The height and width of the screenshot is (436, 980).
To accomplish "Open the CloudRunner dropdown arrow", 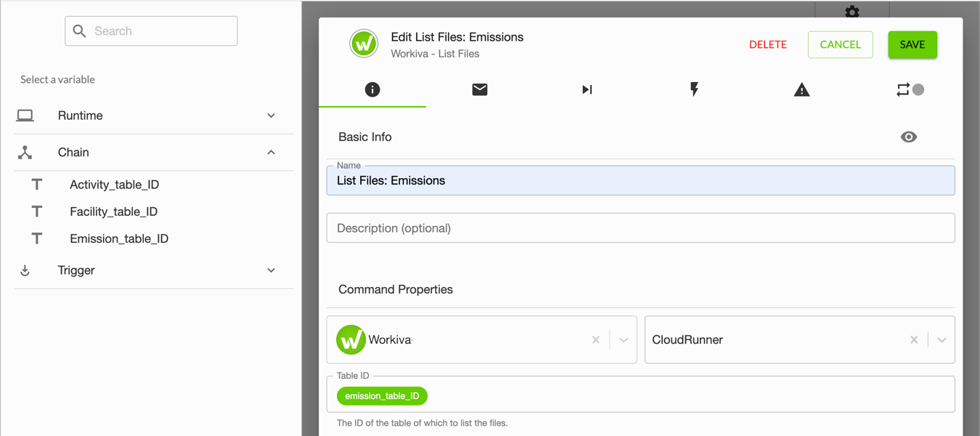I will (x=942, y=340).
